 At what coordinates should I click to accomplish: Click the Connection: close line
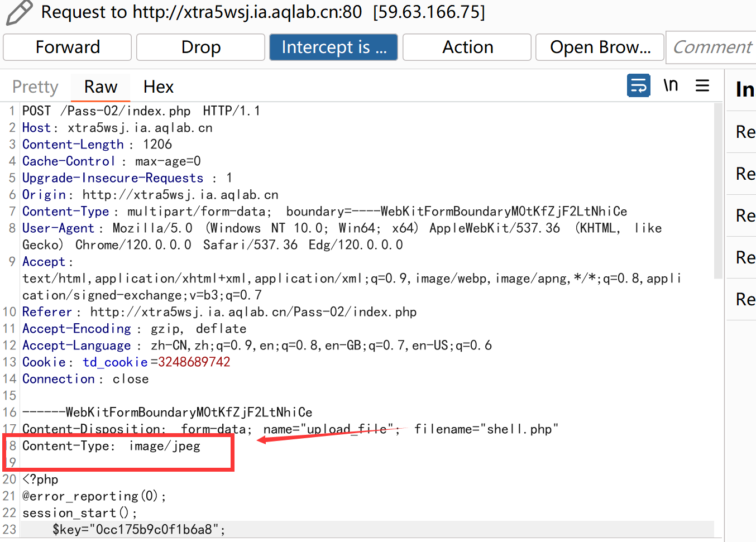pos(85,379)
